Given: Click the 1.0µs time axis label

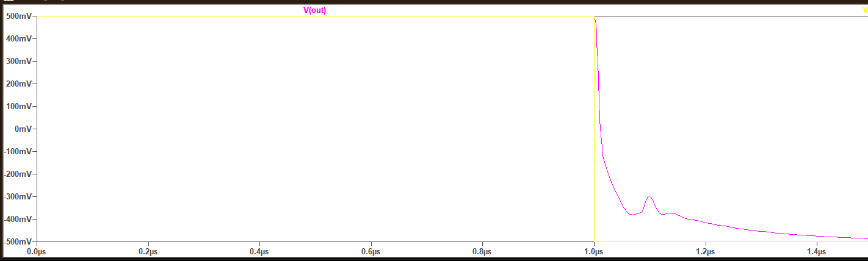Looking at the screenshot, I should click(x=594, y=252).
